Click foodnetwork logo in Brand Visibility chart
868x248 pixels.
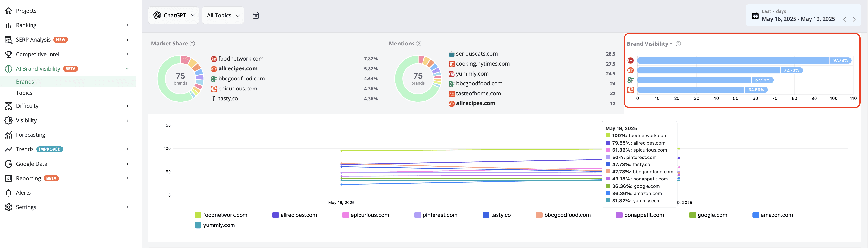630,60
